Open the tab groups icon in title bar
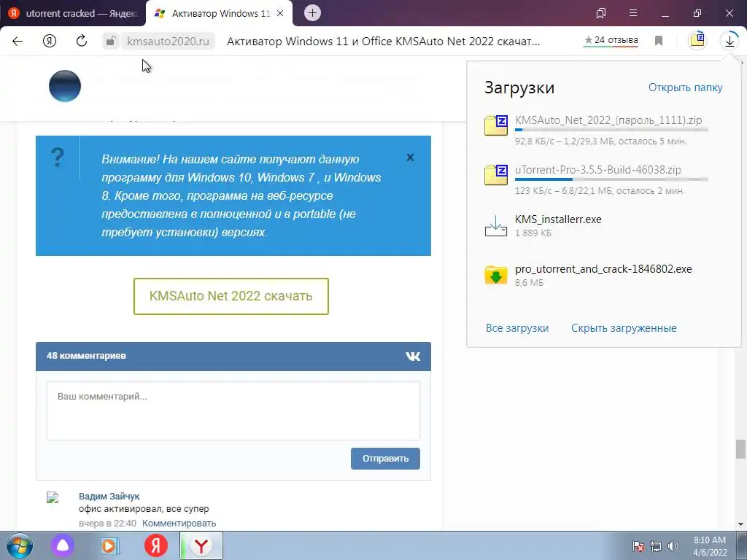 click(601, 13)
